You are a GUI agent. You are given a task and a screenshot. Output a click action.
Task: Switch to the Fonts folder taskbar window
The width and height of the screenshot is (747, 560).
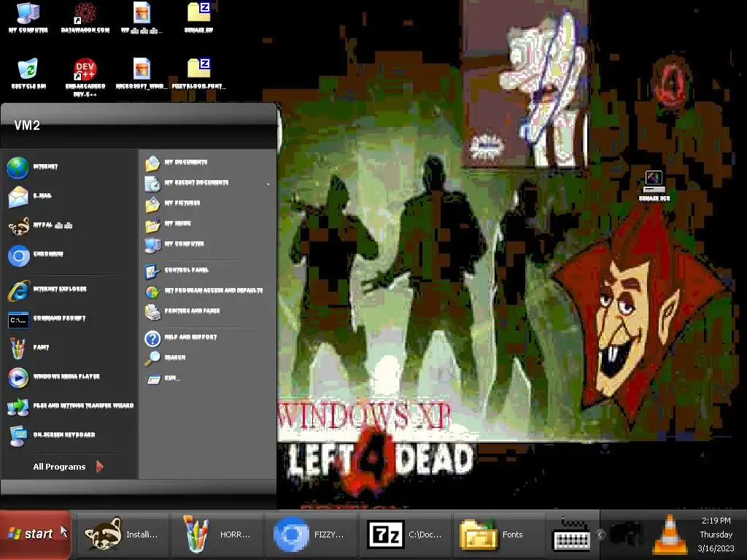click(x=500, y=534)
